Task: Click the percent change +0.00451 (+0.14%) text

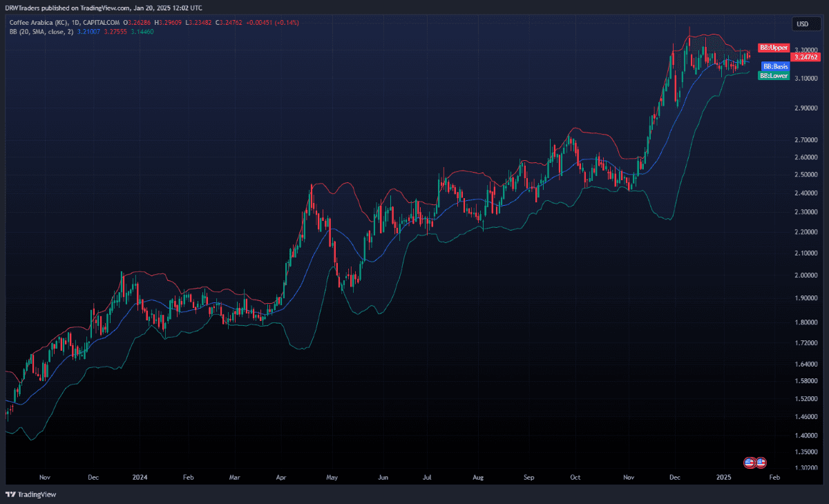Action: coord(271,23)
